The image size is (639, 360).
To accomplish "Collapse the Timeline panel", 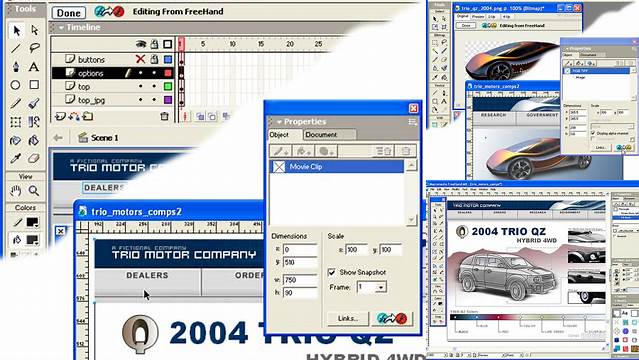I will click(x=61, y=27).
